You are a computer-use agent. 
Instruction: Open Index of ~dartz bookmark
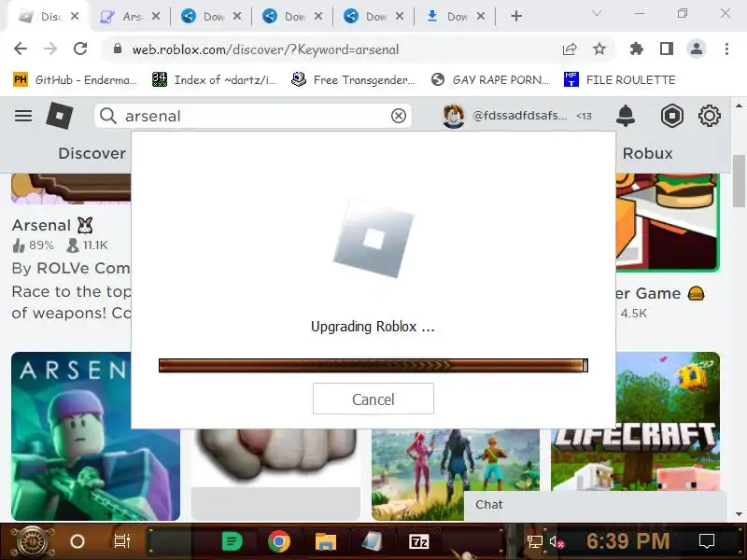214,79
